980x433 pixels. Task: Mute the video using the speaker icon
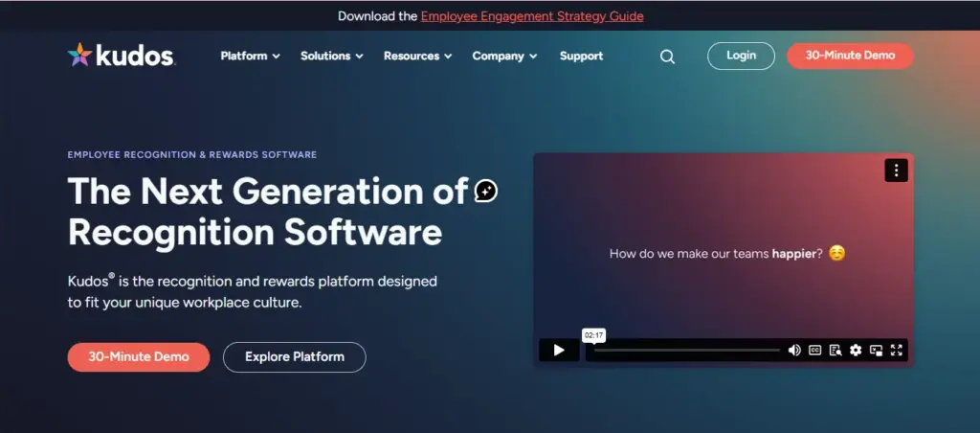click(794, 351)
